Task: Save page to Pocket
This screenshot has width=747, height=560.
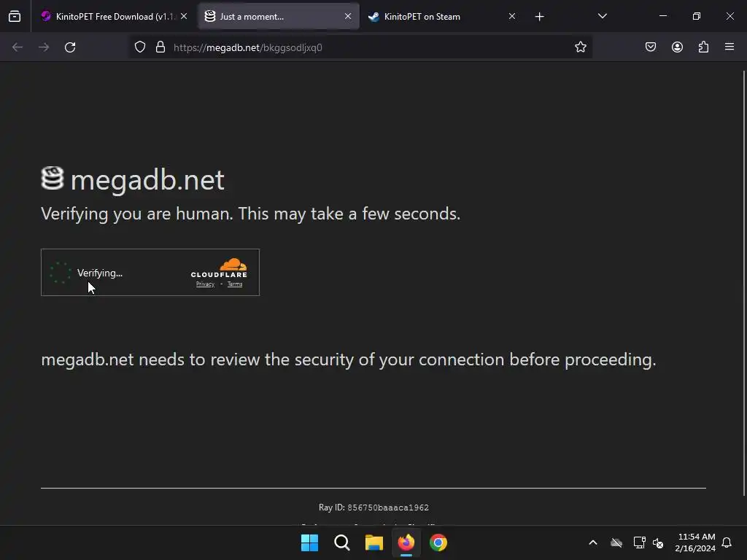Action: [651, 47]
